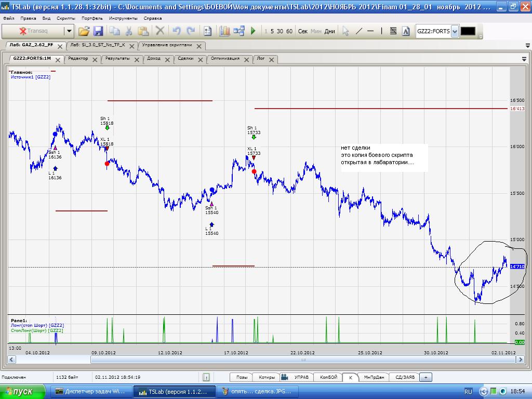Select the 30 interval value

(x=280, y=31)
